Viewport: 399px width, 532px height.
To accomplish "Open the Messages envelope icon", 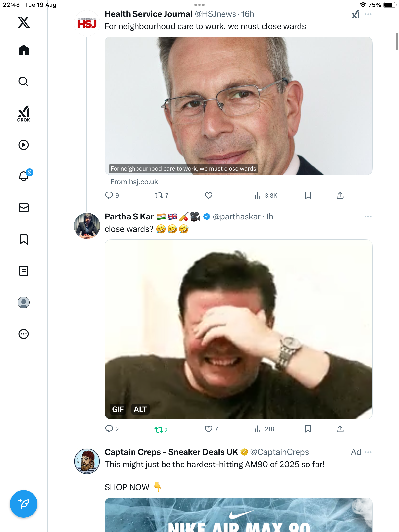I will click(x=24, y=208).
